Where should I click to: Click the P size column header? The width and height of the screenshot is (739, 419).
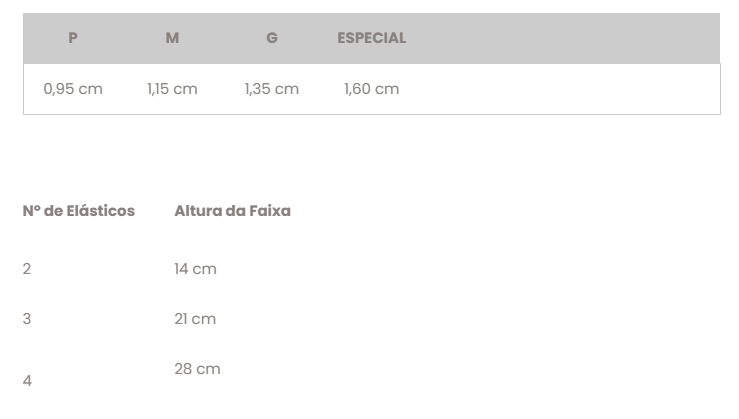pos(73,38)
